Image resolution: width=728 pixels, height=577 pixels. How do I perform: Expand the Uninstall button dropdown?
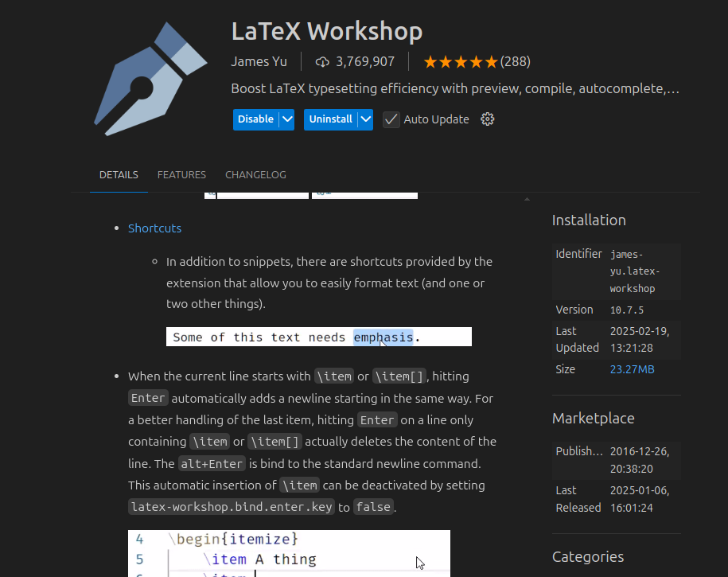(x=365, y=119)
